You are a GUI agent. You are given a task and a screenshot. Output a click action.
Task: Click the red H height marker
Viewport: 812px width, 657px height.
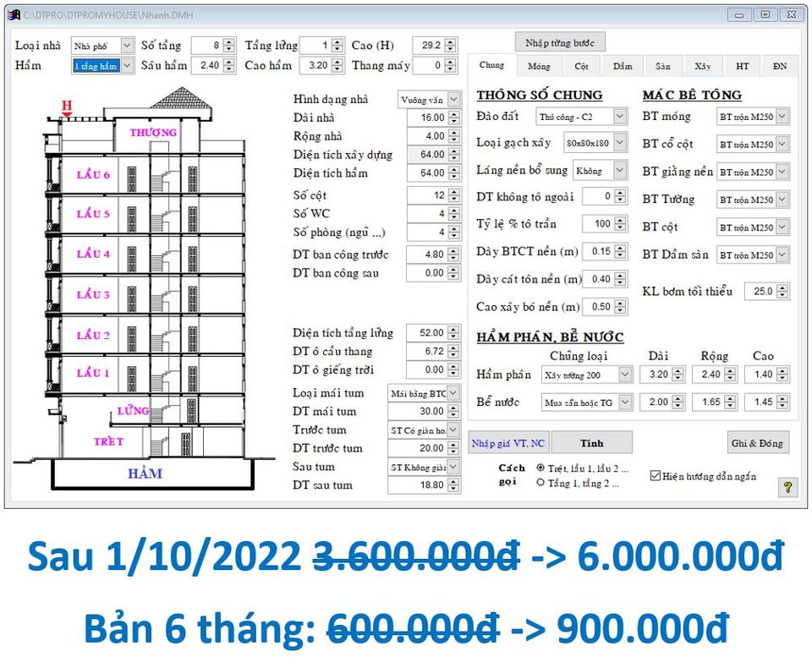(x=67, y=107)
